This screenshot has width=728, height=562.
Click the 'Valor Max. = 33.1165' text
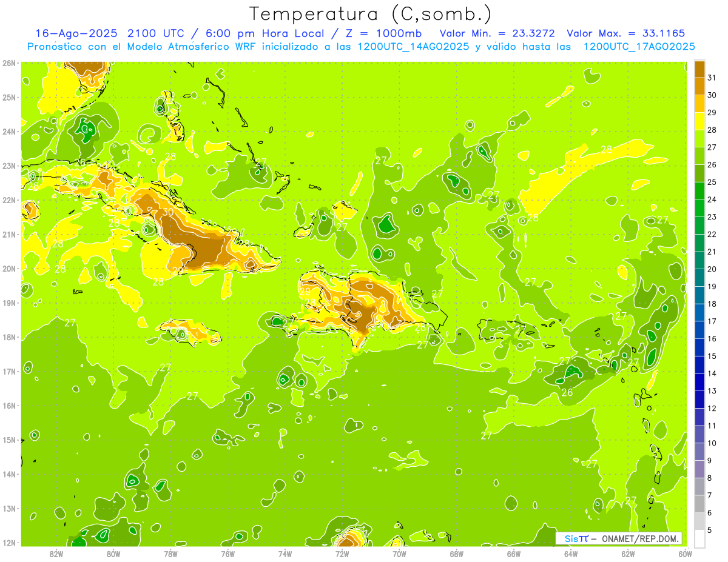625,33
